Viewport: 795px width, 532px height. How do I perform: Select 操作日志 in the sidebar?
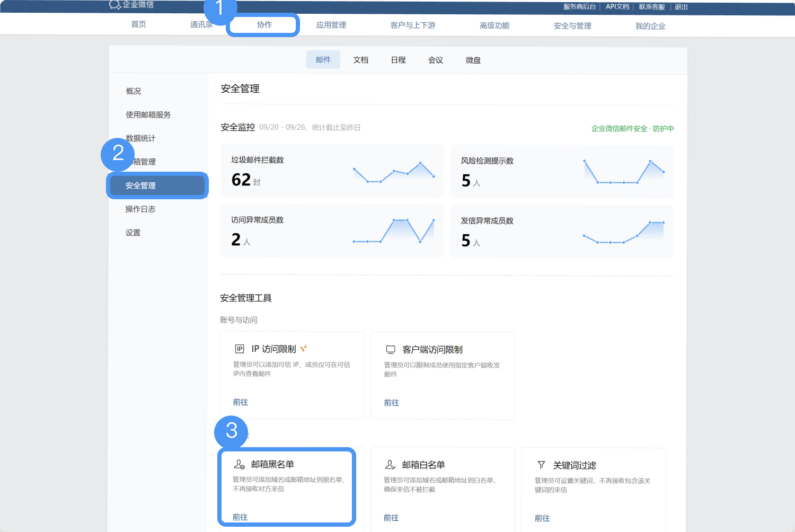tap(140, 209)
